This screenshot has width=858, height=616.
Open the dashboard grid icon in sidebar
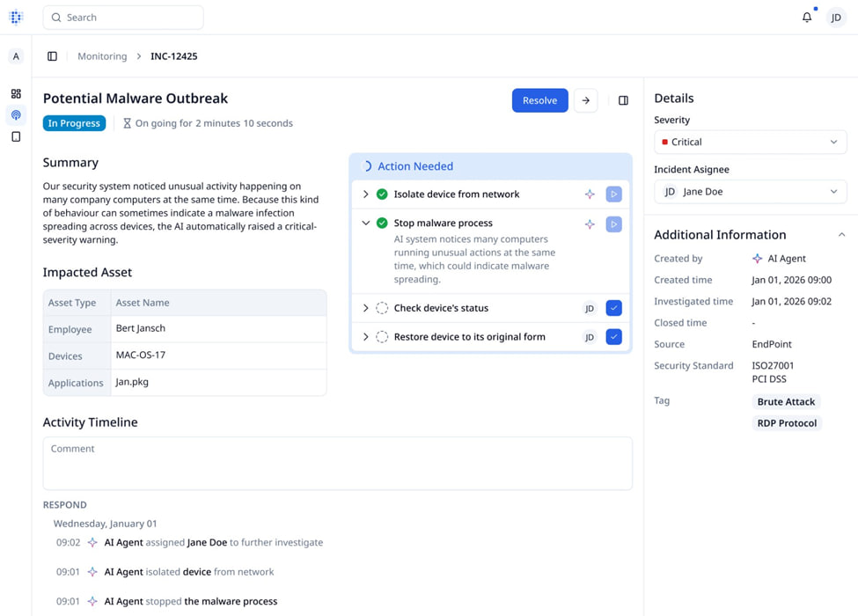click(16, 93)
